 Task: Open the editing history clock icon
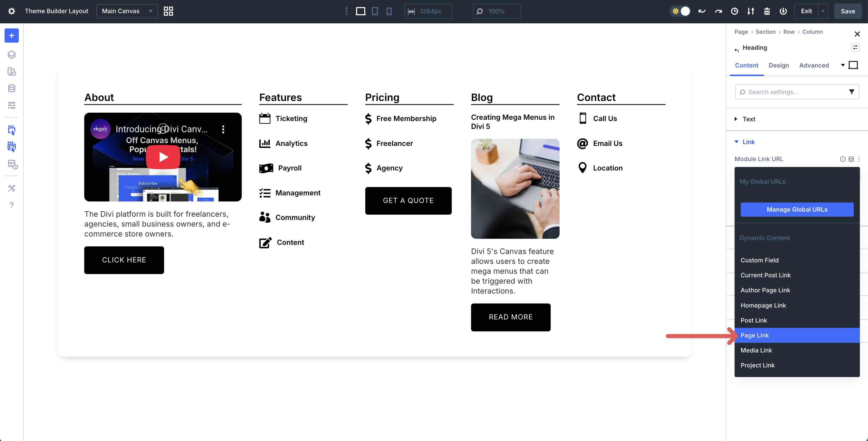tap(735, 11)
